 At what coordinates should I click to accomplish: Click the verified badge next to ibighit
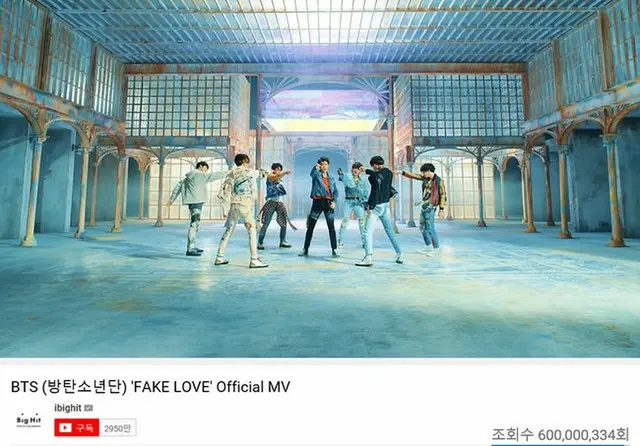pyautogui.click(x=89, y=408)
